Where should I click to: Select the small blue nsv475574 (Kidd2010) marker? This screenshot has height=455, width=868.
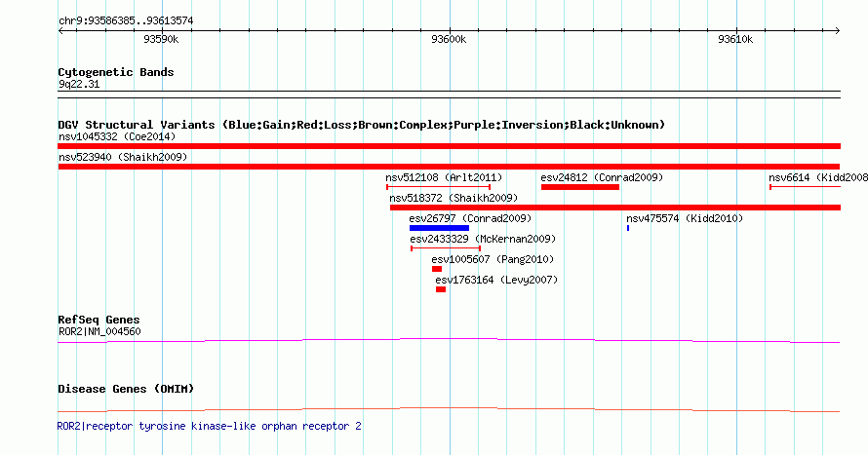coord(628,228)
